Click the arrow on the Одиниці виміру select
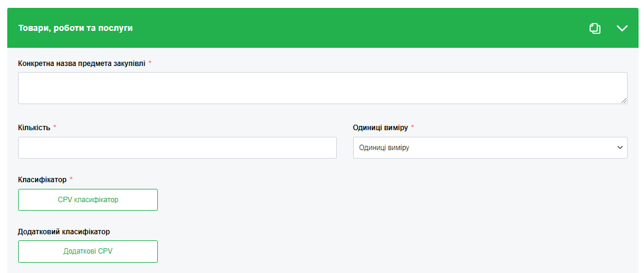 (x=619, y=148)
